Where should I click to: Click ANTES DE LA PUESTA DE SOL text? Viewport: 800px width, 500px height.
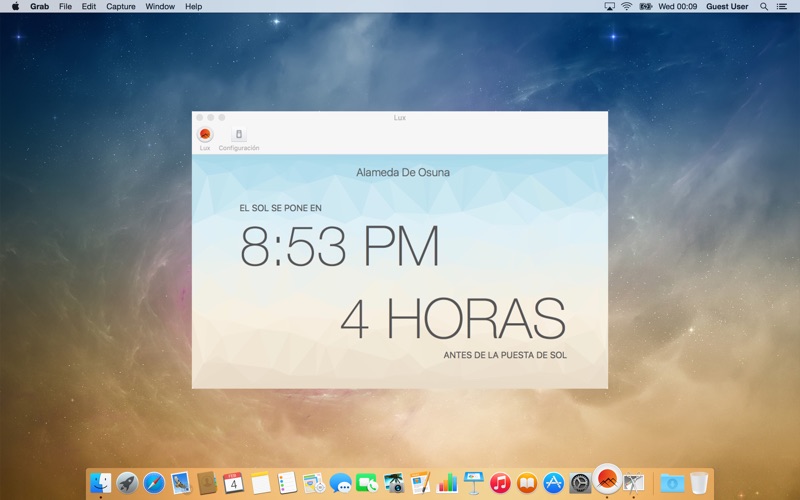click(x=505, y=355)
